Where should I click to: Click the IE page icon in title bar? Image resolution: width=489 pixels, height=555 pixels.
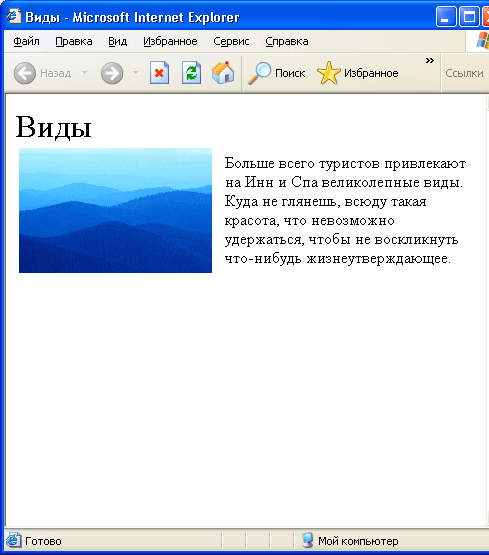[x=13, y=16]
